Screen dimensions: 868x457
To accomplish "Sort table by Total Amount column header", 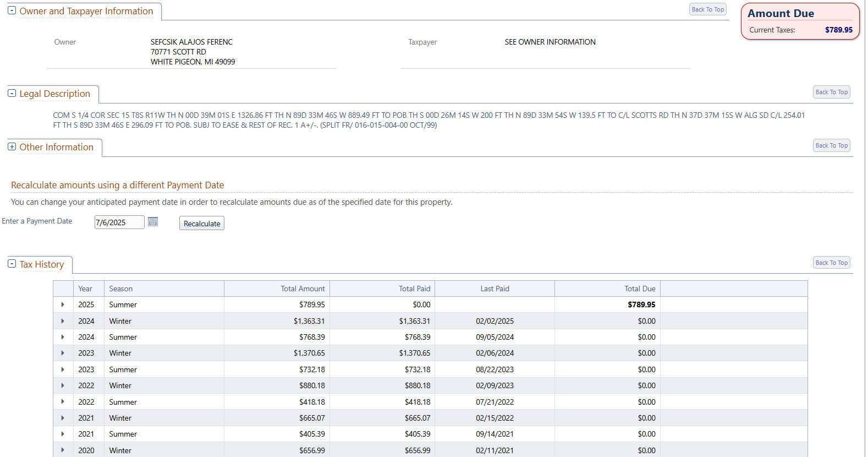I will point(303,289).
